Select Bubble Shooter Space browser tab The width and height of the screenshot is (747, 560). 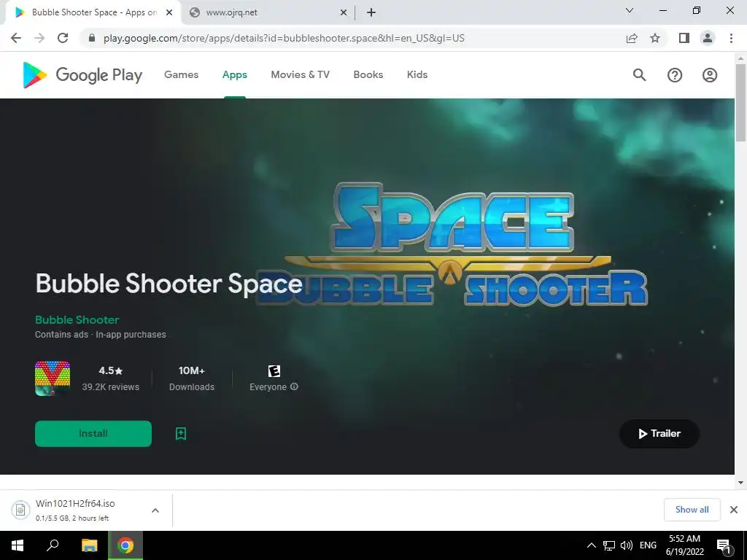(93, 13)
